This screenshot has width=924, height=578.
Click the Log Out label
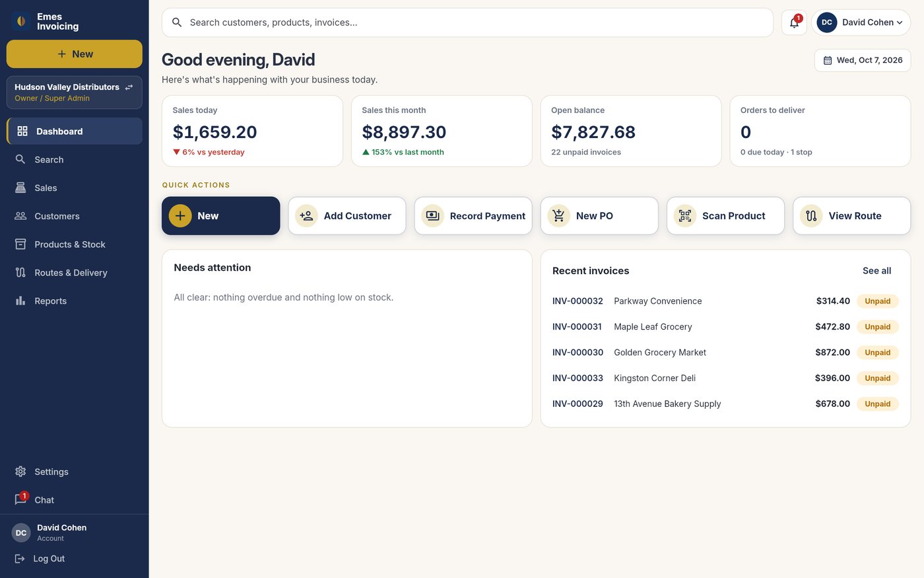49,559
